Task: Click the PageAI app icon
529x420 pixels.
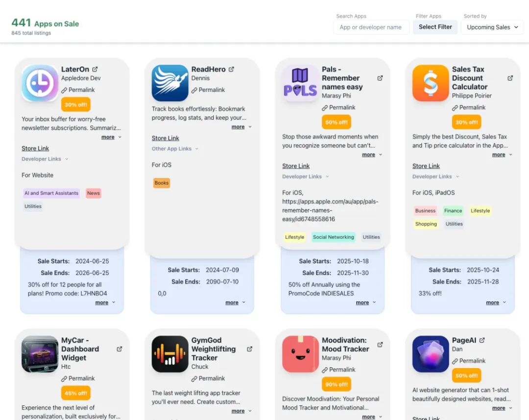Action: pyautogui.click(x=431, y=354)
